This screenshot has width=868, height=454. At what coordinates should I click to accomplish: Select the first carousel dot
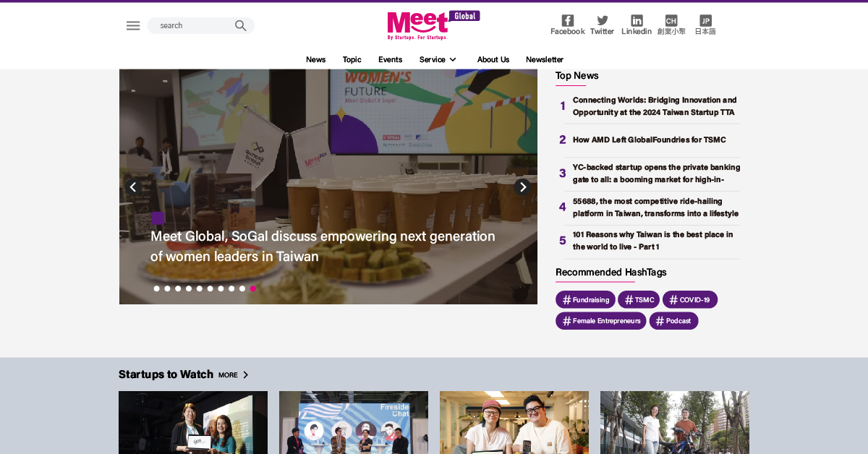point(156,288)
